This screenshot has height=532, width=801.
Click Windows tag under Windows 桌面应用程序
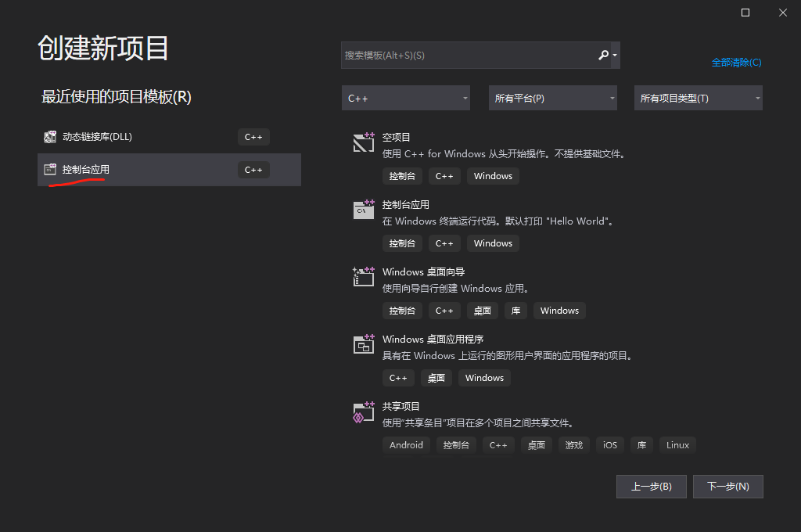[484, 378]
